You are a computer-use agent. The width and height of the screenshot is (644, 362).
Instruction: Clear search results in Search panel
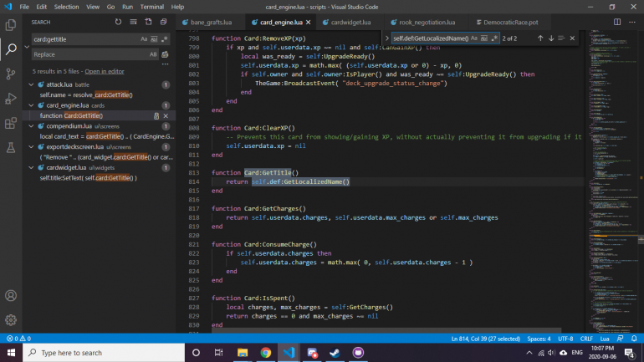click(131, 21)
